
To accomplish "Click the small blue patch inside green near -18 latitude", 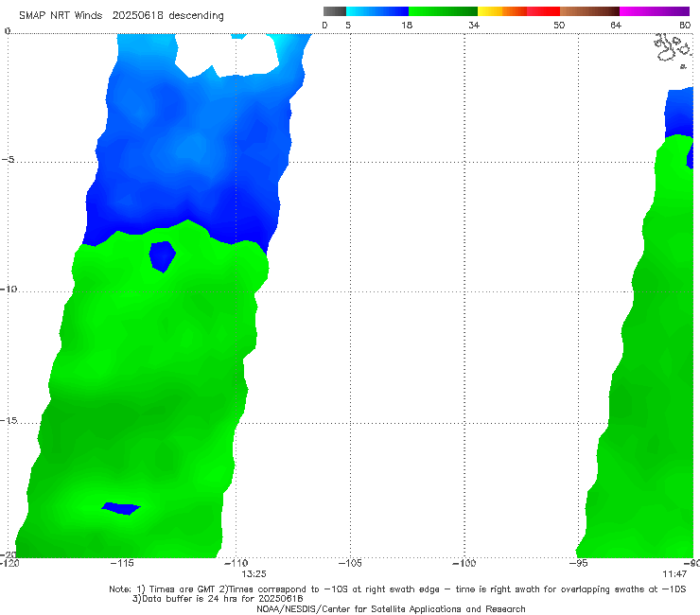I will 121,508.
